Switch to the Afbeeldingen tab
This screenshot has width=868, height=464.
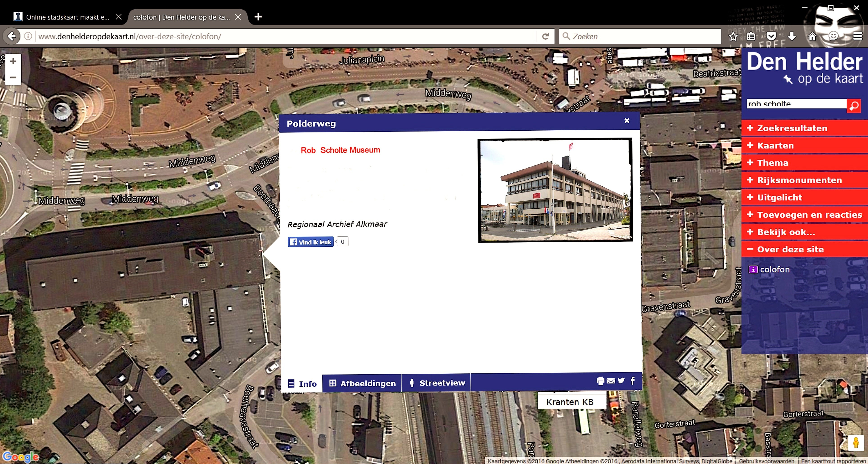[x=363, y=383]
